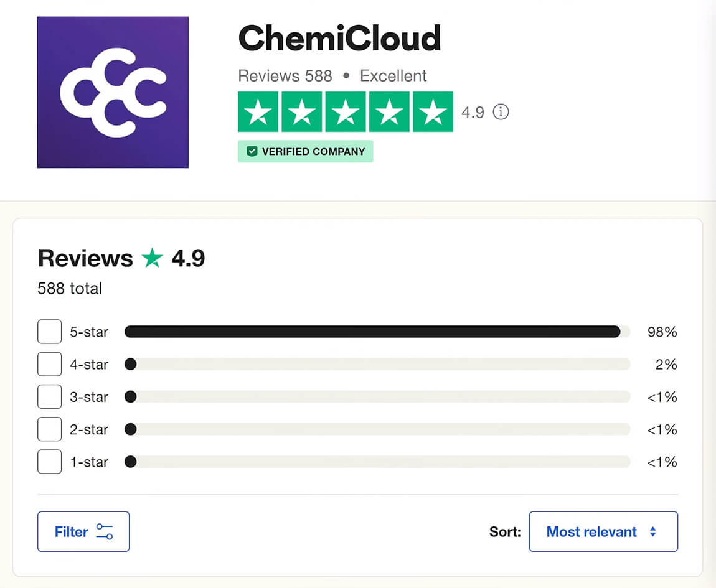Check the 5-star filter checkbox
The height and width of the screenshot is (588, 716).
(x=49, y=332)
